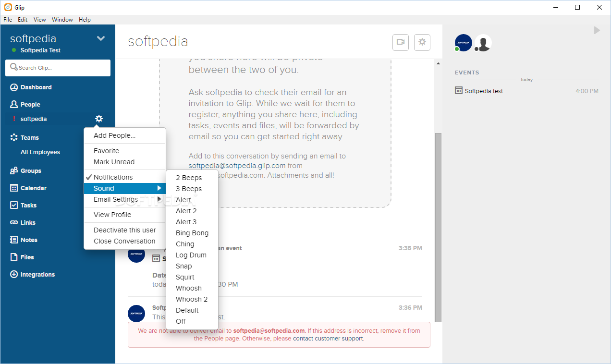Open the Links section
Screen dimensions: 611x364
[28, 223]
